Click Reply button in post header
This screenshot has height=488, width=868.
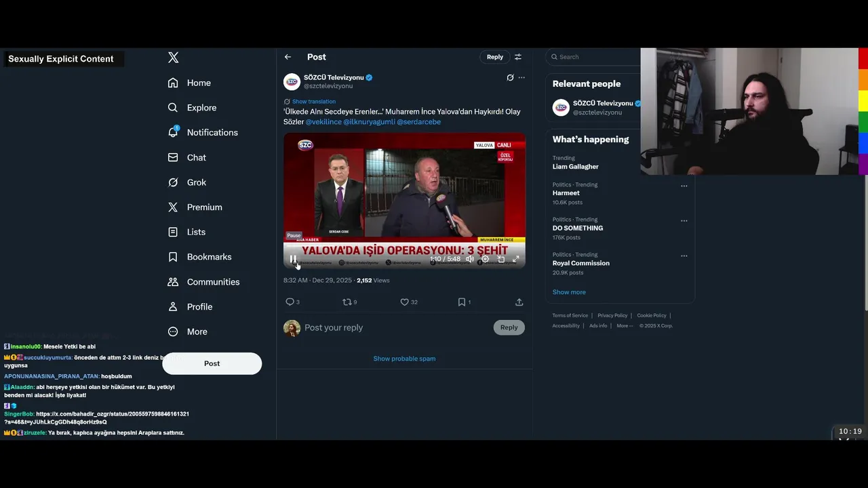495,57
